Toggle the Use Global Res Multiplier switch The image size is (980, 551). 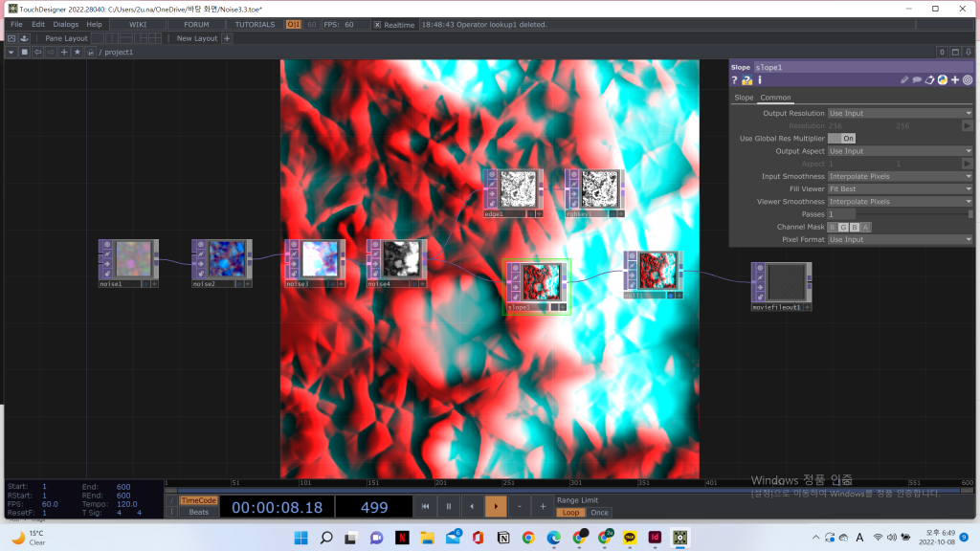pos(841,139)
